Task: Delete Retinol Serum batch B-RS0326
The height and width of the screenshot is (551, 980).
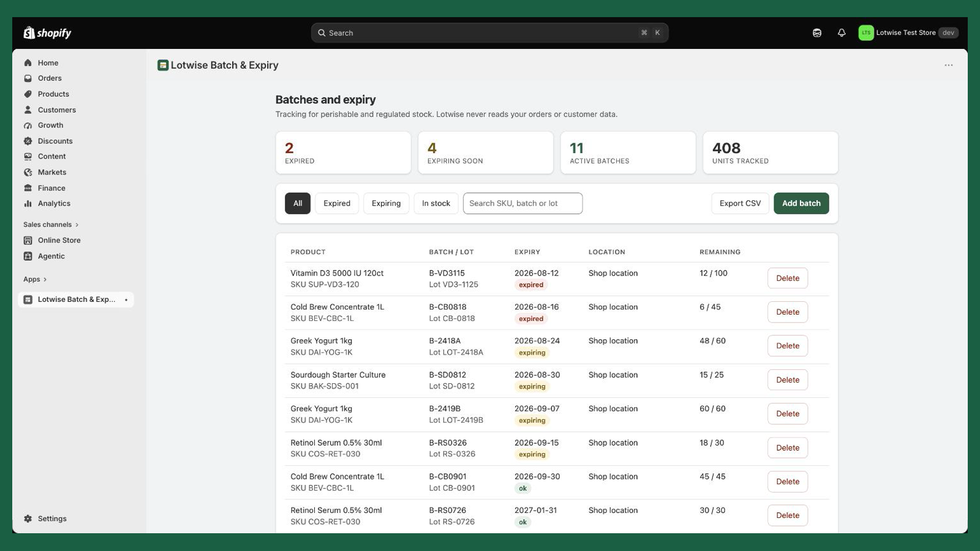Action: tap(788, 448)
